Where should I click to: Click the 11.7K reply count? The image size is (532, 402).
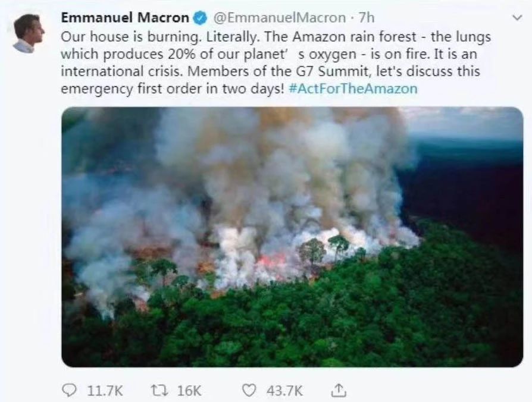tap(105, 390)
